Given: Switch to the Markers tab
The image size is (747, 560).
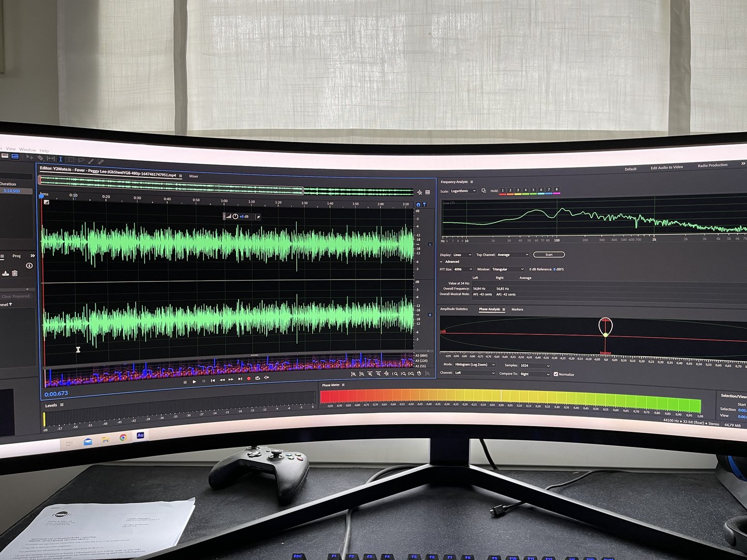Looking at the screenshot, I should coord(517,310).
